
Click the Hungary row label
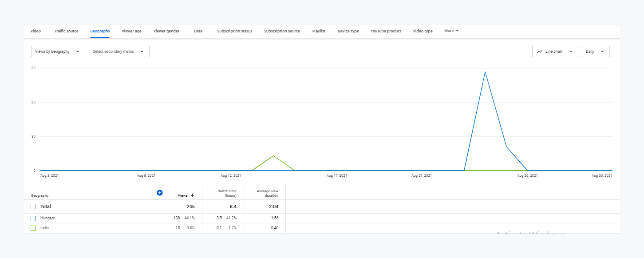pos(47,218)
